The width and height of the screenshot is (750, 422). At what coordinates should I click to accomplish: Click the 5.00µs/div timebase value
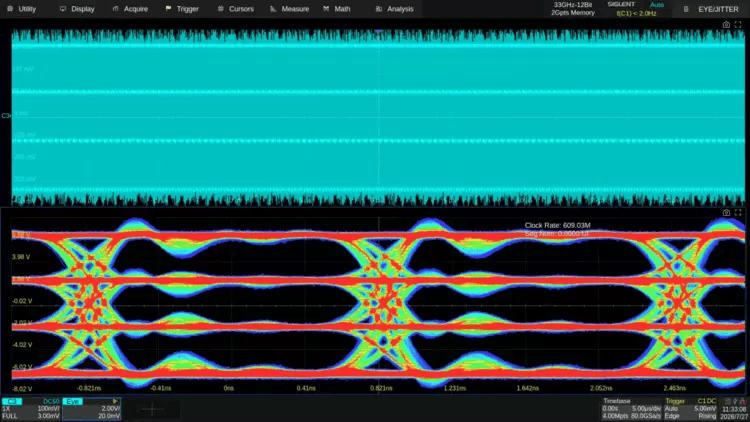pos(647,409)
